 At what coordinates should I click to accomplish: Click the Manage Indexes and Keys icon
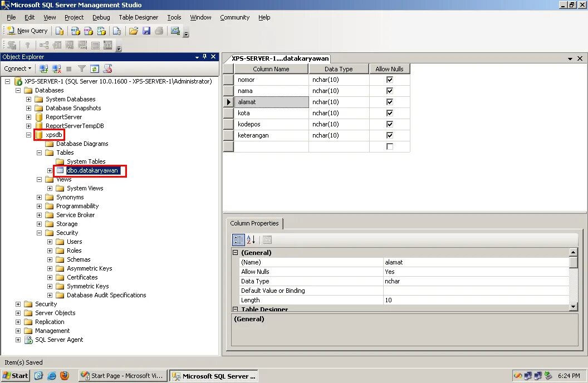(57, 45)
